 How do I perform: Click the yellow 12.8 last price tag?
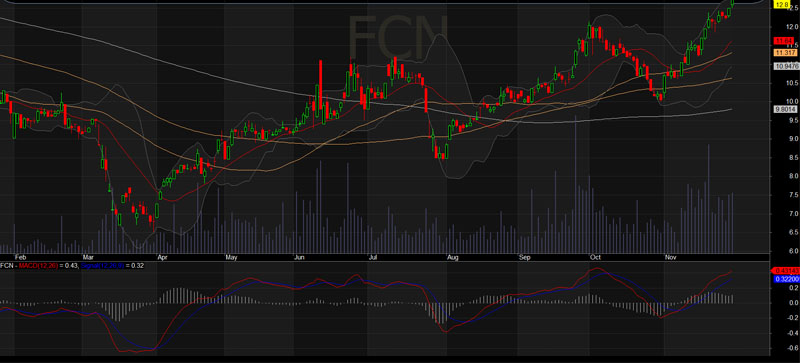(782, 5)
